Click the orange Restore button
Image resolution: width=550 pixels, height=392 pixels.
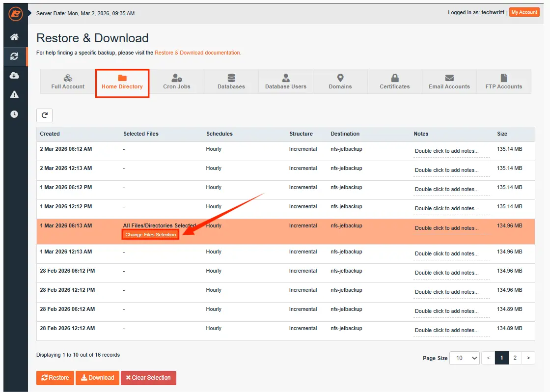(x=55, y=378)
